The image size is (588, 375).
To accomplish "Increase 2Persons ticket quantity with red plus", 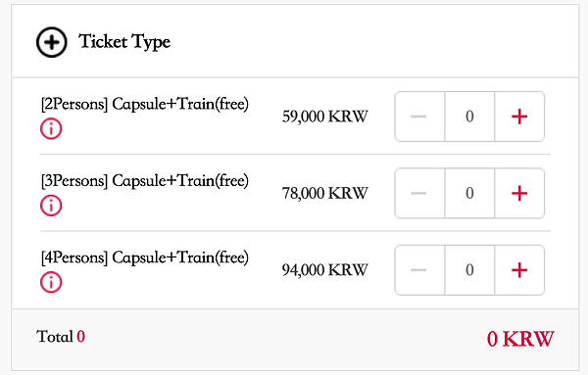I will pyautogui.click(x=519, y=117).
